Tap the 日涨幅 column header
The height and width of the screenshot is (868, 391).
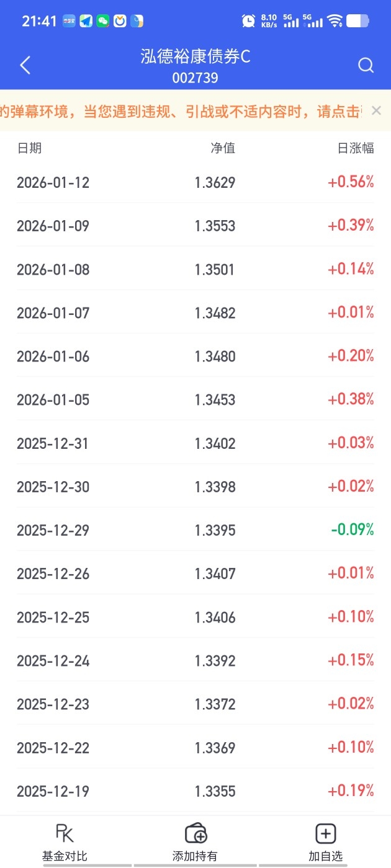pos(356,148)
